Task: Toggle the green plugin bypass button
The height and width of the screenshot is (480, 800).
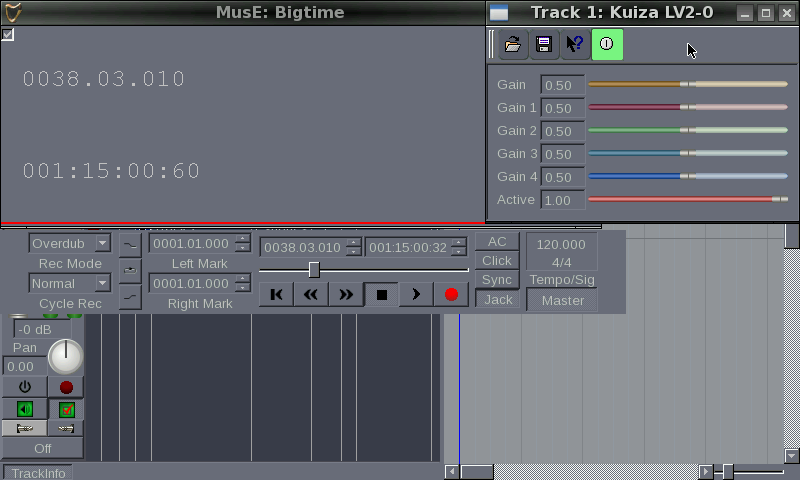Action: point(607,44)
